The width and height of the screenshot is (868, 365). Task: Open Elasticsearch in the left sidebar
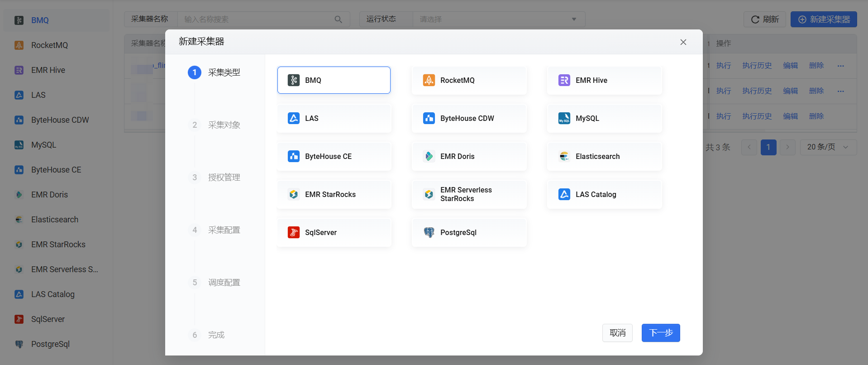coord(56,220)
